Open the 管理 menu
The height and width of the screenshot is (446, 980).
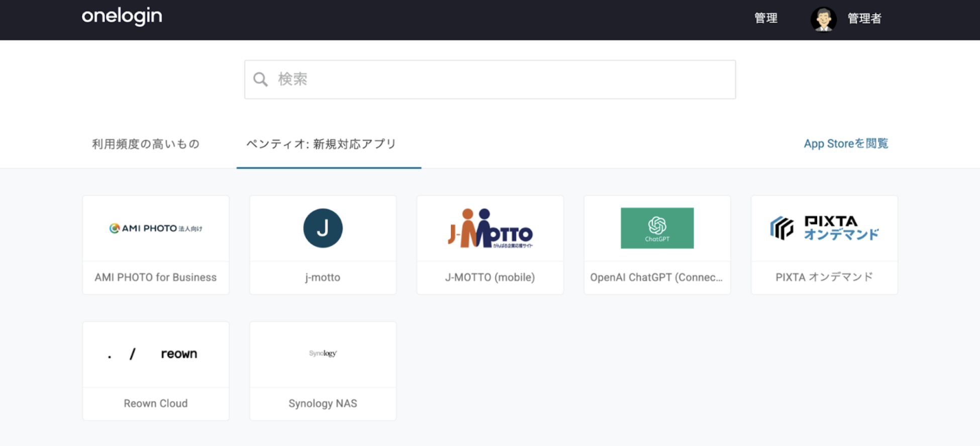(766, 19)
